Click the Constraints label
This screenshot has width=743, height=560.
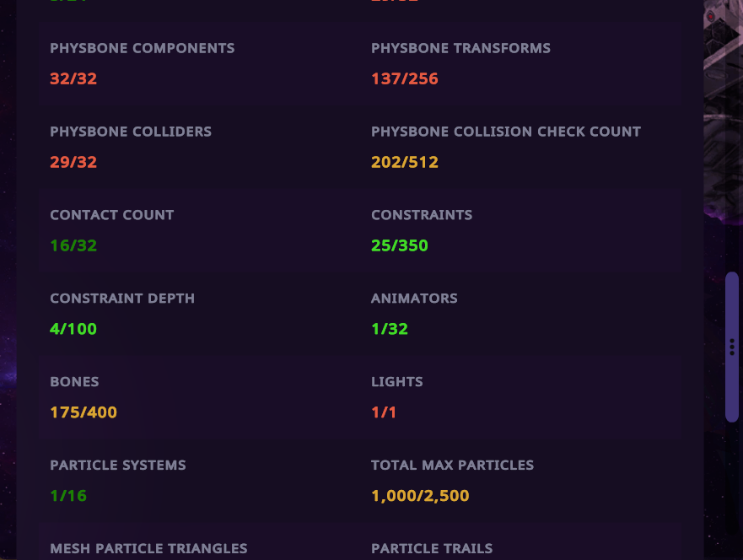(422, 215)
